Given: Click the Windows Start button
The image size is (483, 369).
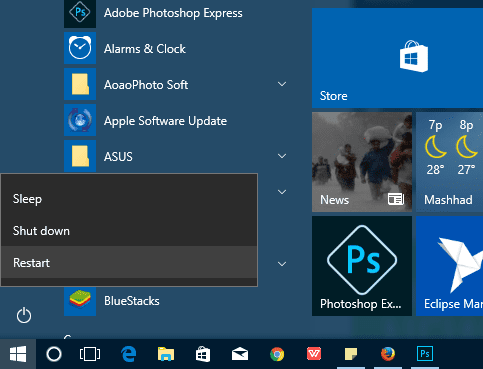Looking at the screenshot, I should [18, 354].
